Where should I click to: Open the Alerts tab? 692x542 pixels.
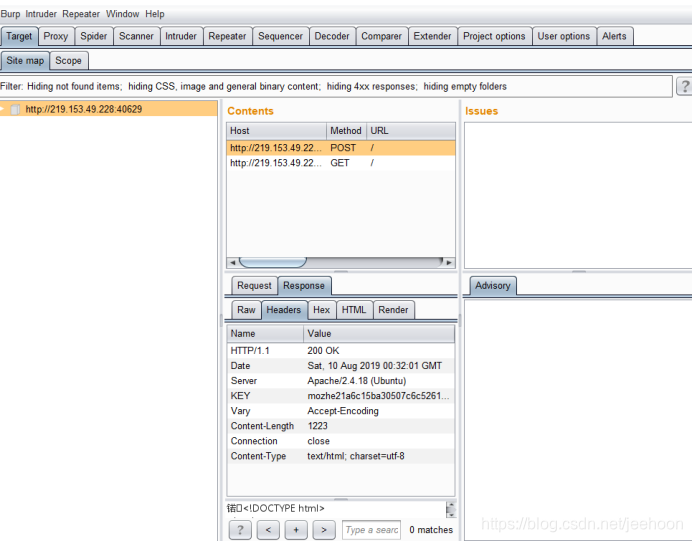(614, 36)
